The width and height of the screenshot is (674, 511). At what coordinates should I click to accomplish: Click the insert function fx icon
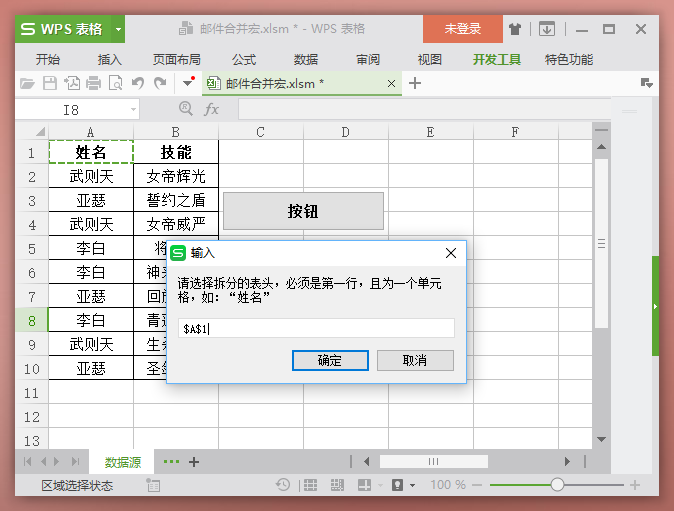point(212,109)
